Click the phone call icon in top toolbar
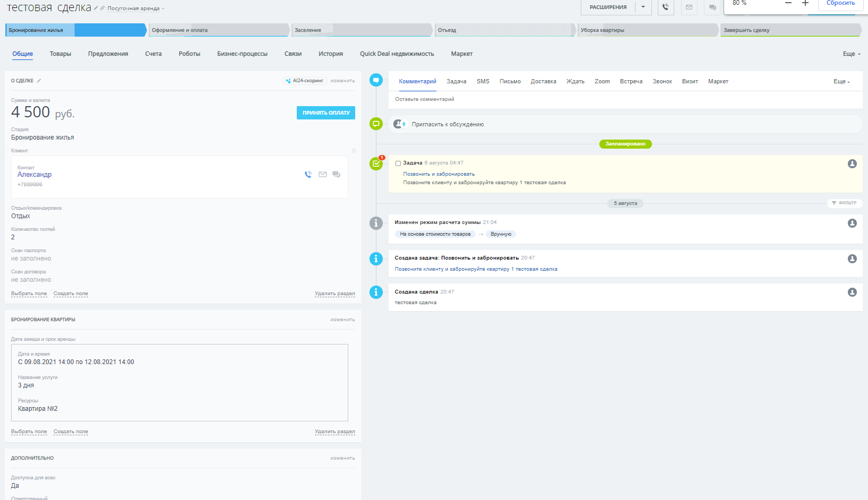 [665, 7]
